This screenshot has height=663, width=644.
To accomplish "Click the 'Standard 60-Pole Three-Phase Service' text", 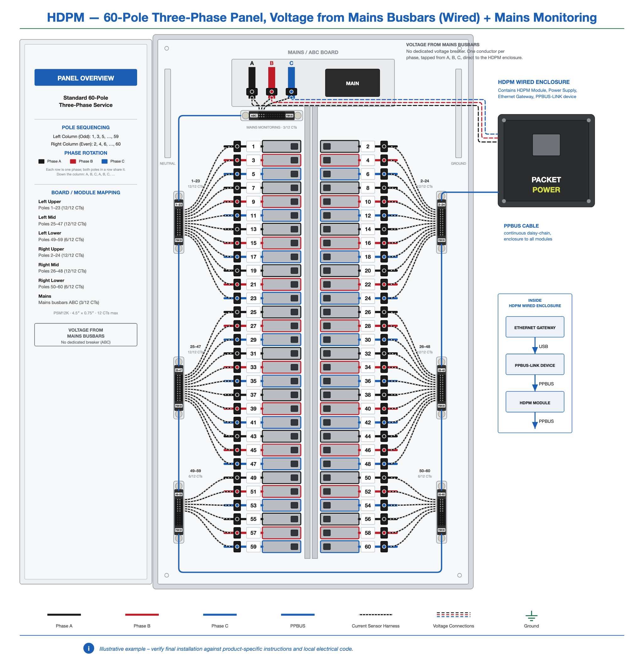I will [x=86, y=101].
